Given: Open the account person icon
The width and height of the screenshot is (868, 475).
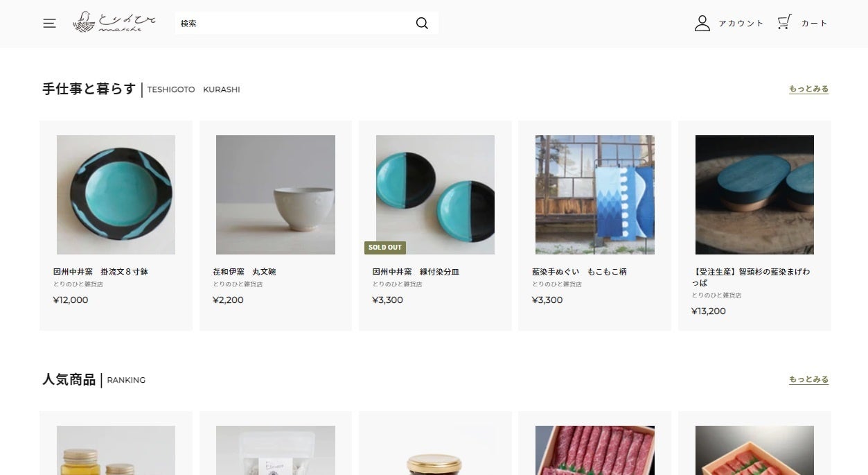Looking at the screenshot, I should (702, 23).
